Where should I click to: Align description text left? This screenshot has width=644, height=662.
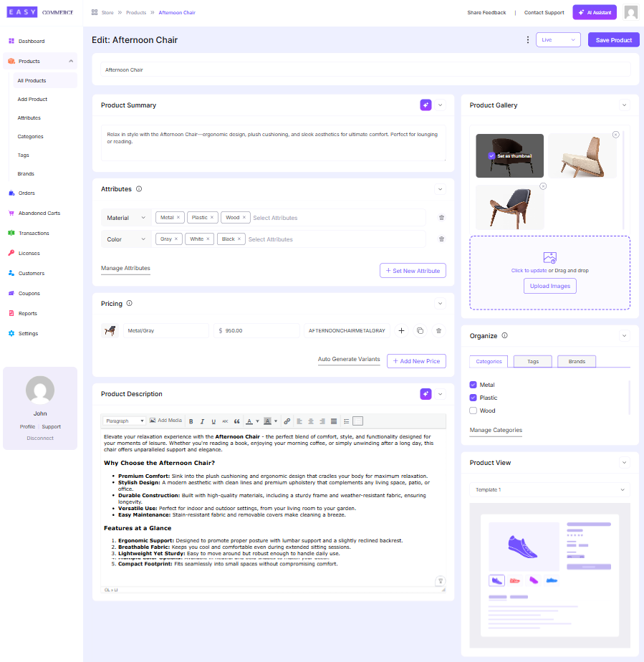(x=299, y=421)
